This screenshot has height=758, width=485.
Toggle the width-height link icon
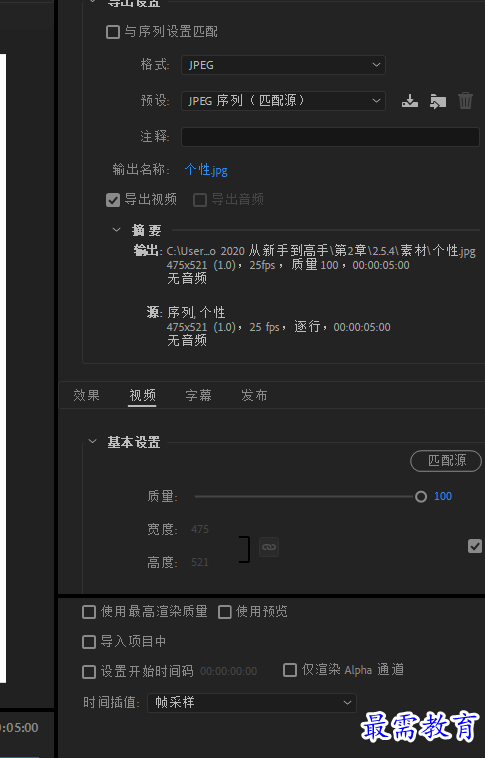click(269, 547)
